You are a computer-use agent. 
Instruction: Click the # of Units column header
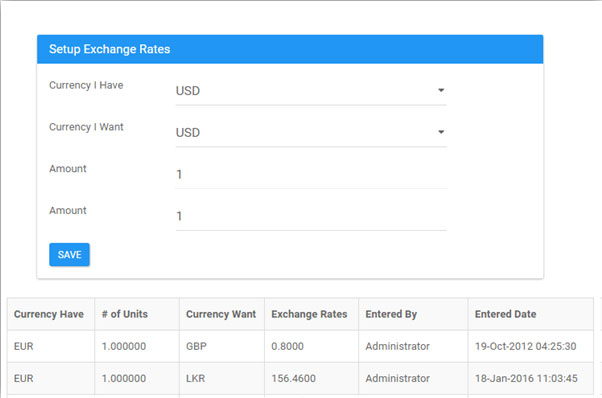[x=137, y=314]
